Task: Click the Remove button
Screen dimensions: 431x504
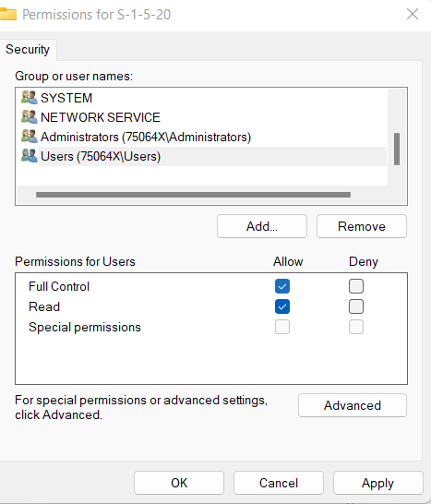Action: 362,226
